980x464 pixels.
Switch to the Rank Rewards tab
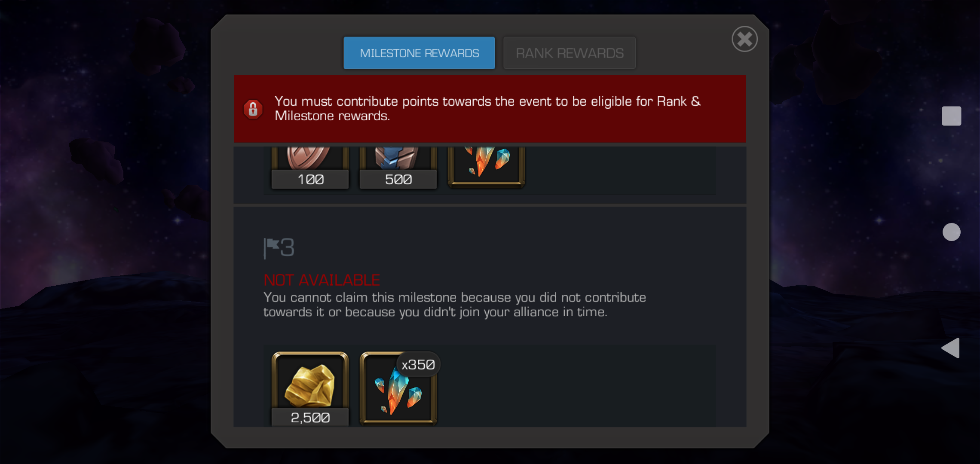pyautogui.click(x=569, y=53)
